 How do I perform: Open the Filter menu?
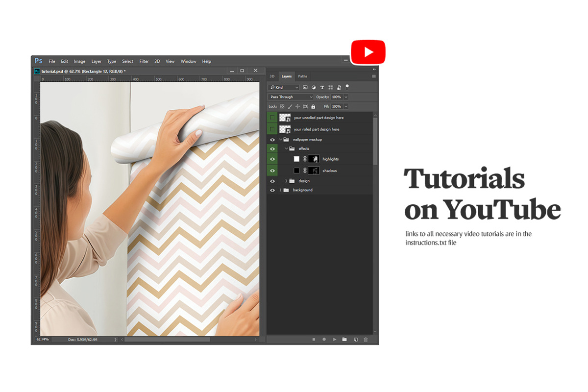(144, 61)
